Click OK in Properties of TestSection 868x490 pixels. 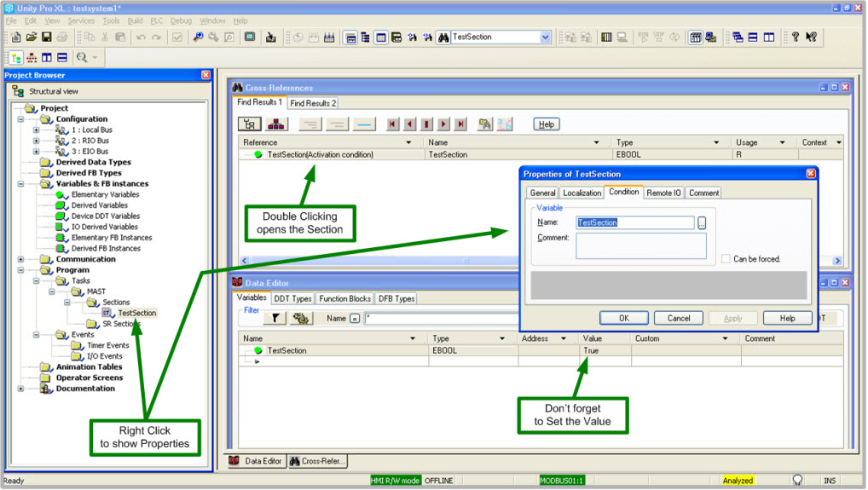coord(624,318)
